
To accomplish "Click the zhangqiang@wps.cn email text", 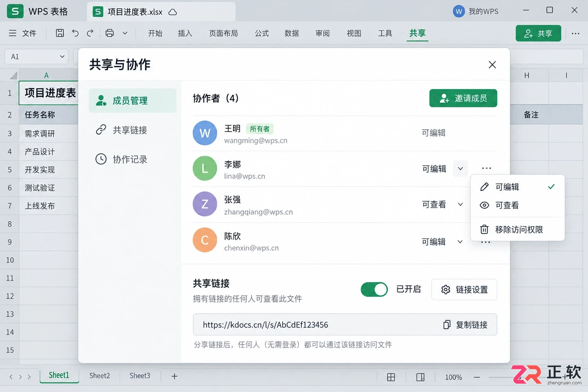I will 258,212.
